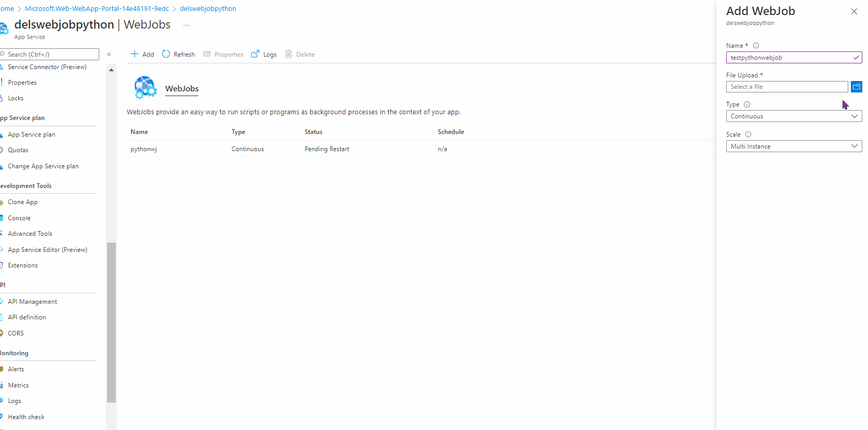Click the Status column header

click(x=313, y=132)
